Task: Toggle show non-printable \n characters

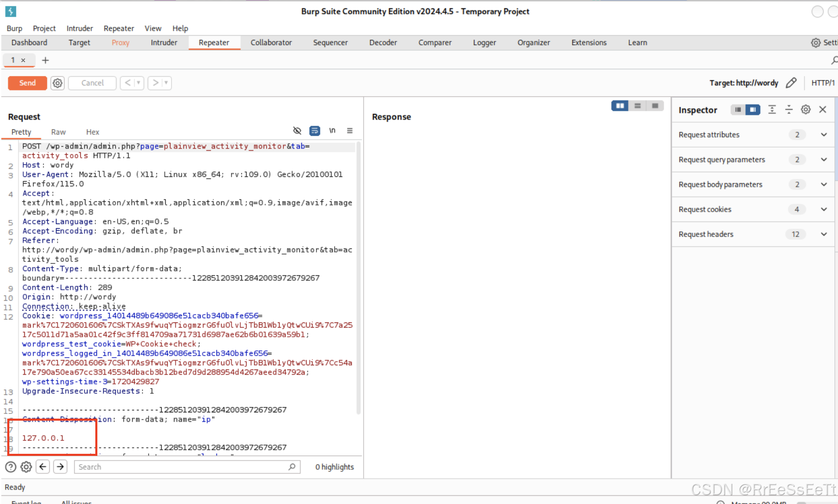Action: (x=332, y=130)
